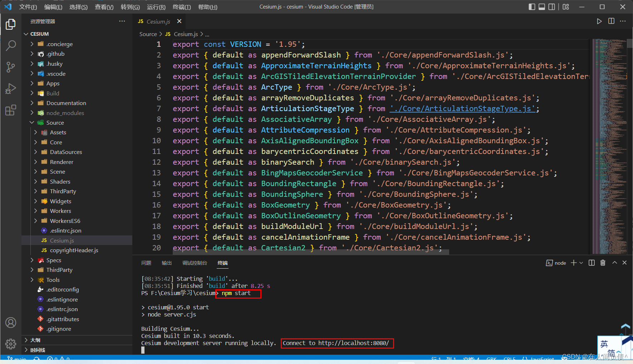Open the .gitignore file

point(77,329)
